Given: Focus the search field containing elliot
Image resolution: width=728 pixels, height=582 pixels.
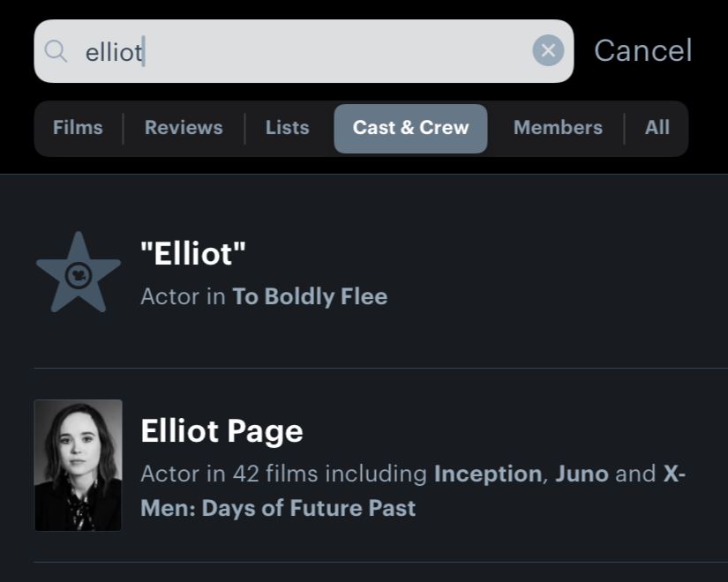Looking at the screenshot, I should pos(304,51).
